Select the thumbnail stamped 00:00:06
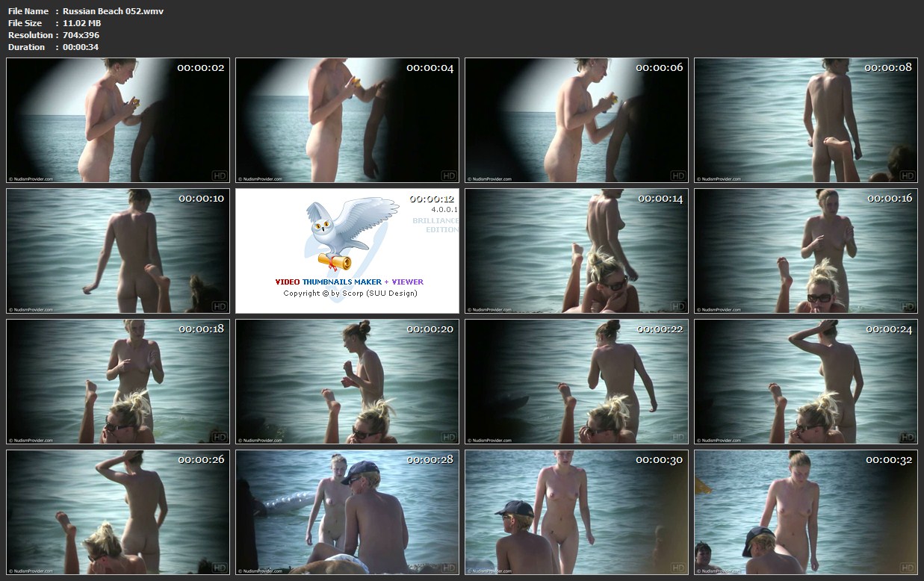 click(576, 120)
